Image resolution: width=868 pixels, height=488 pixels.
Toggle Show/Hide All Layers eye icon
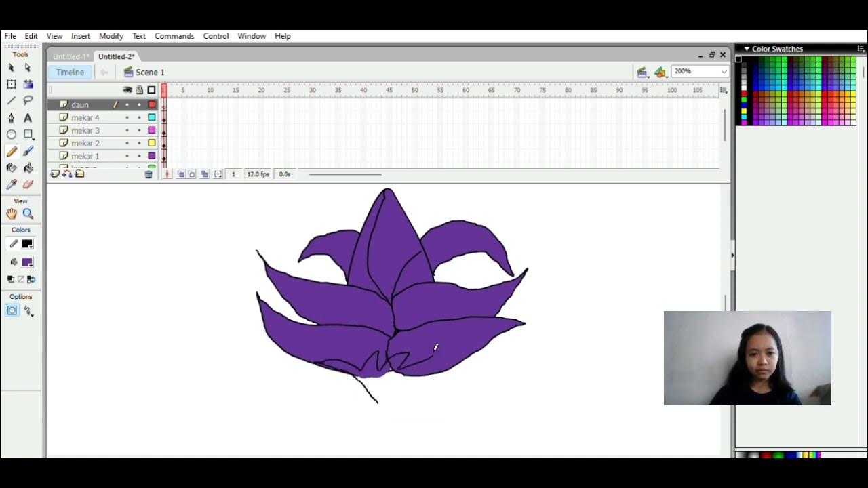(127, 90)
